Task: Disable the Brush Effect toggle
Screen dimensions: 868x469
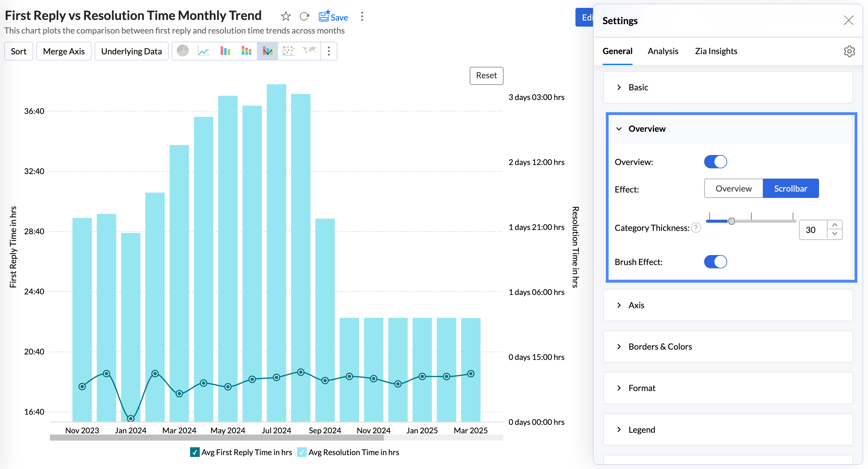Action: point(715,262)
